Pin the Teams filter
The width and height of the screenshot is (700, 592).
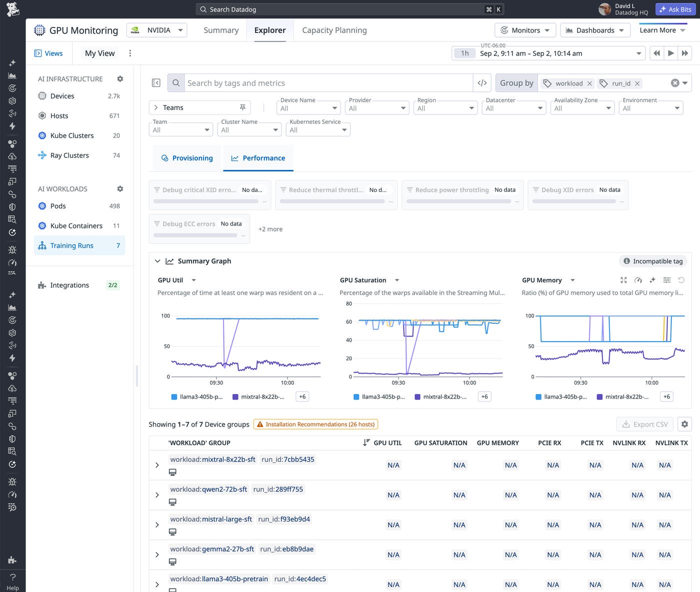pyautogui.click(x=242, y=107)
